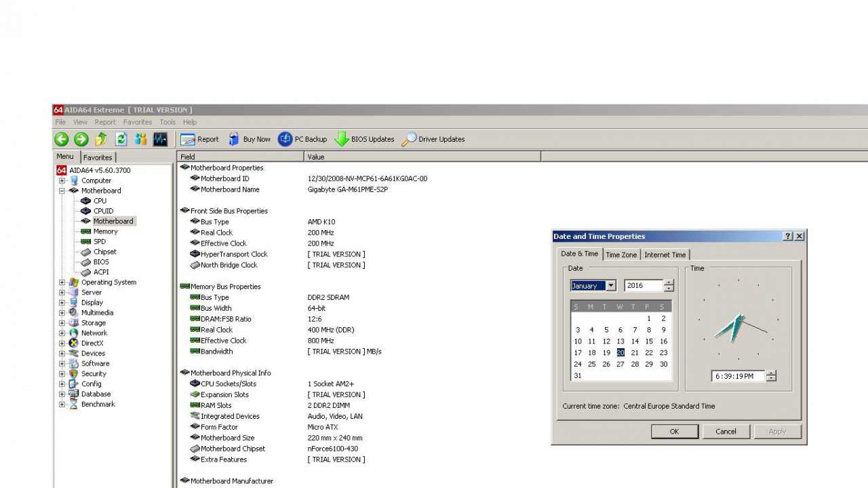Open the Report menu
868x488 pixels.
click(105, 122)
